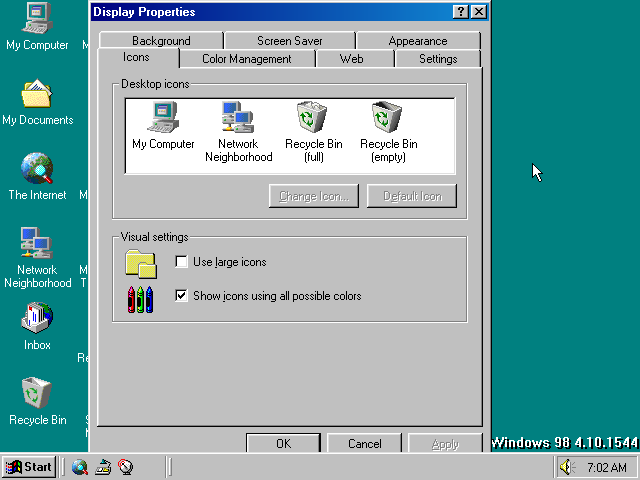Screen dimensions: 640x480
Task: Click volume speaker icon in system tray
Action: [566, 467]
